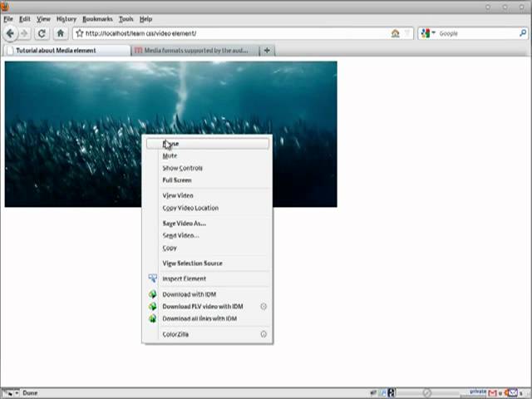Click the Firefox icon in the title bar
The height and width of the screenshot is (399, 532).
pos(5,6)
